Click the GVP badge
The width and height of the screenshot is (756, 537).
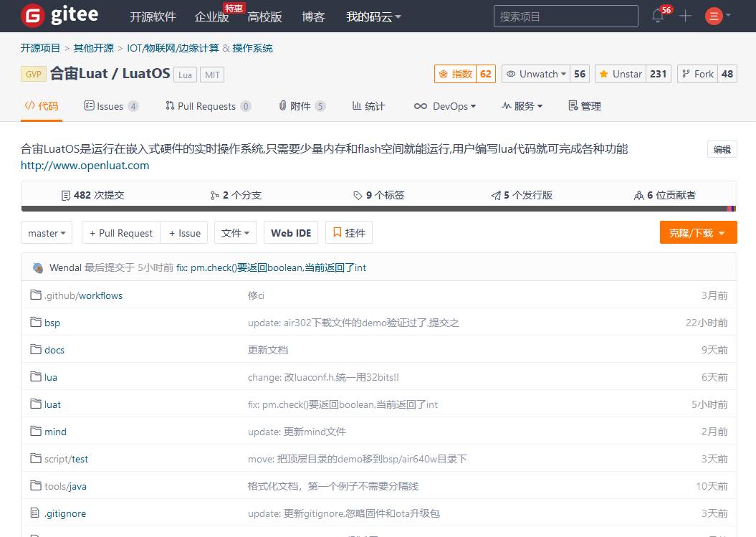33,75
